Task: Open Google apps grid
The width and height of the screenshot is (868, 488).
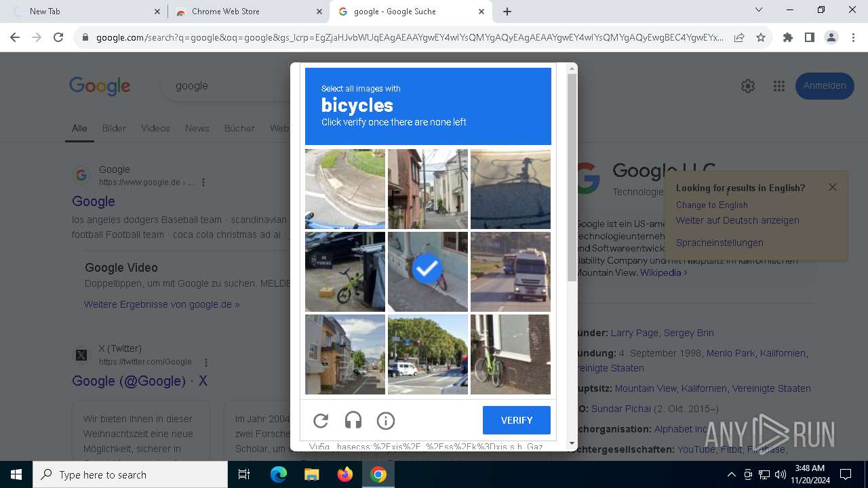Action: pyautogui.click(x=779, y=86)
